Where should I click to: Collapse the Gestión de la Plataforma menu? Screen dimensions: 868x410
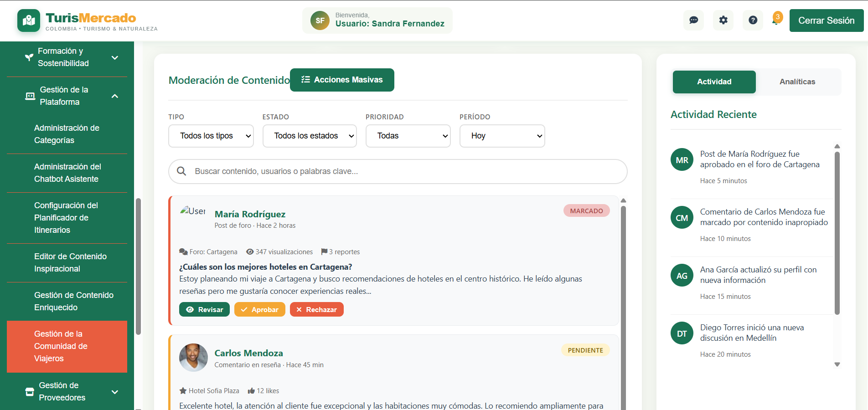(114, 96)
